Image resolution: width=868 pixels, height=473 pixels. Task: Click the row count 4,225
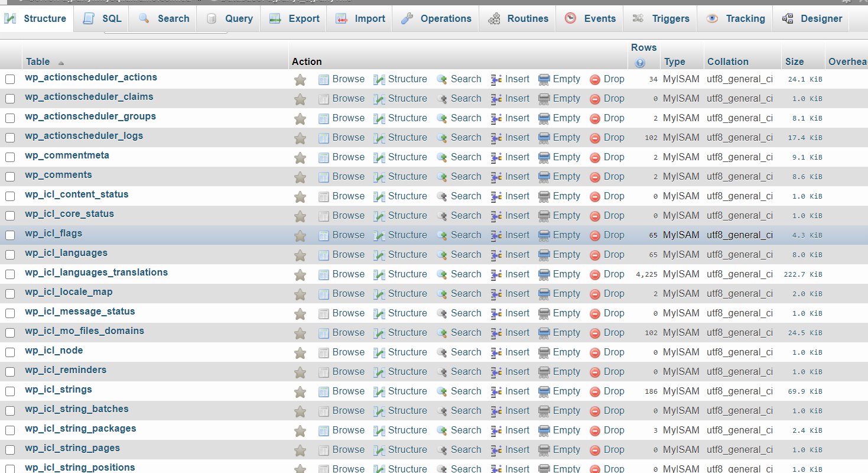click(646, 274)
